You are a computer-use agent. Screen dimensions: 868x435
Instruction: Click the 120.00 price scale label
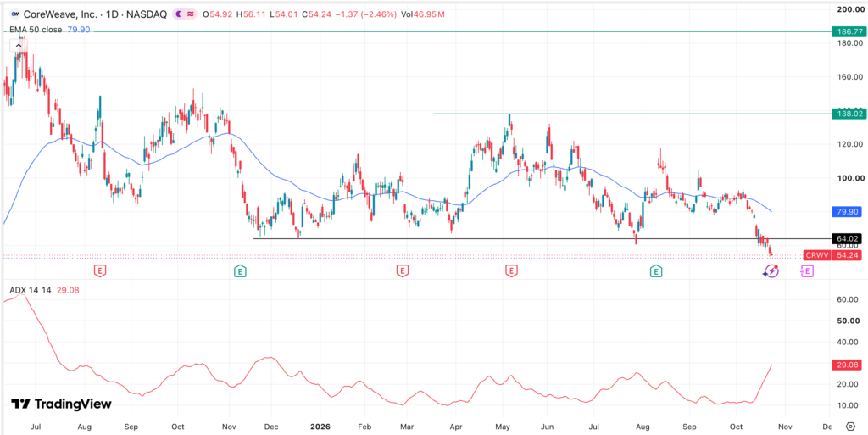click(x=849, y=144)
